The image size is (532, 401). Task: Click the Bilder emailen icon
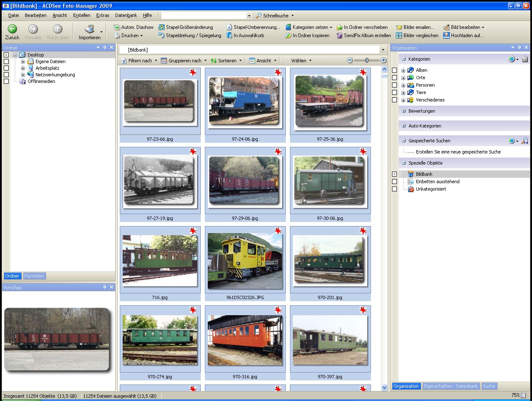pyautogui.click(x=399, y=27)
